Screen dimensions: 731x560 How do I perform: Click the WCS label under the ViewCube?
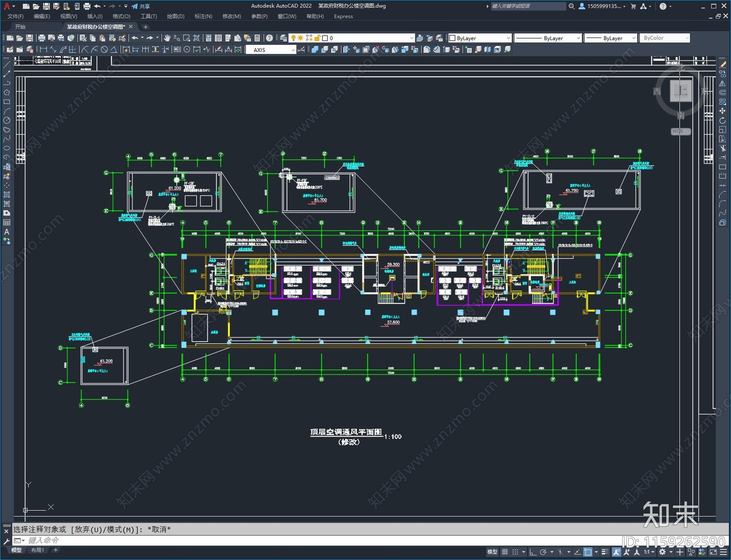tap(680, 131)
